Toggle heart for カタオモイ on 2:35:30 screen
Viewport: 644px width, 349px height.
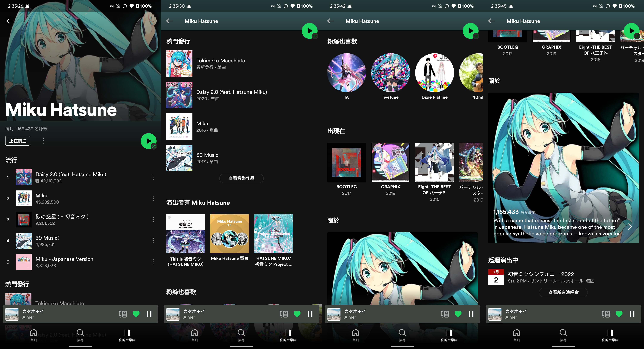(297, 314)
